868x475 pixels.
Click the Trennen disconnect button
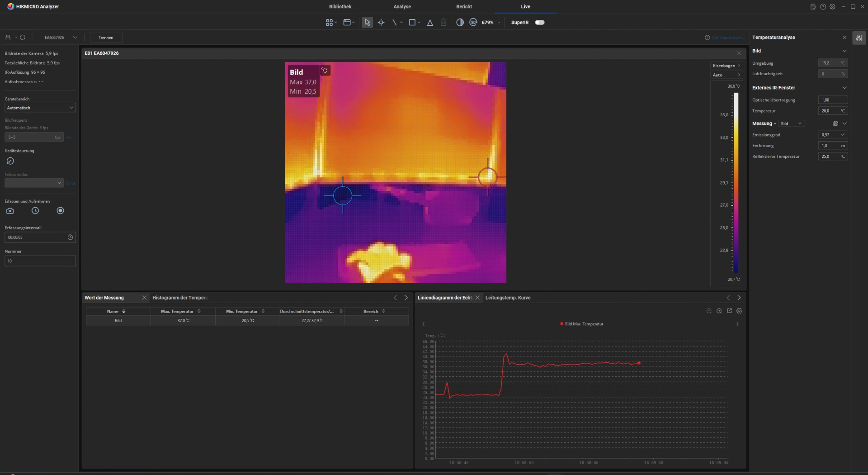pos(106,38)
